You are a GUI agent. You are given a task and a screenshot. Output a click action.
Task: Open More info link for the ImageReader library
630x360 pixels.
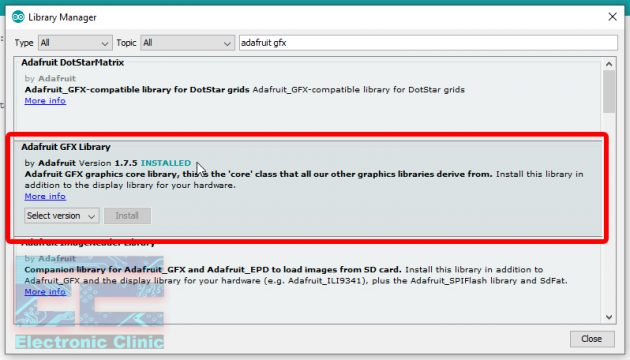[45, 292]
